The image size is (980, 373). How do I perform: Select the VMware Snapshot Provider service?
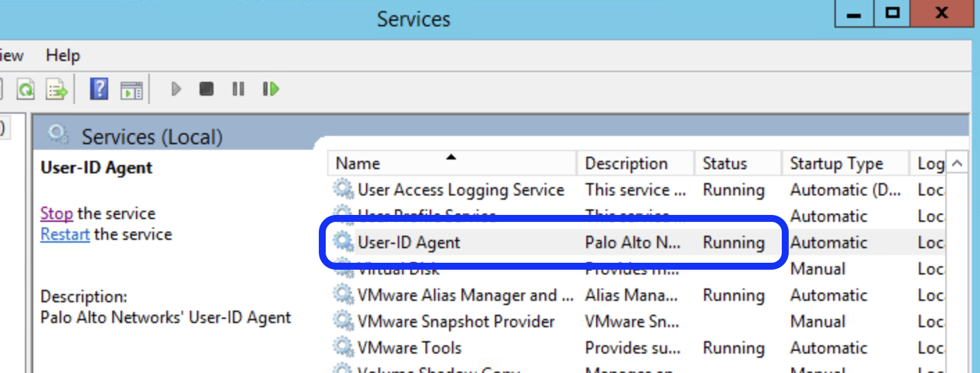tap(456, 322)
